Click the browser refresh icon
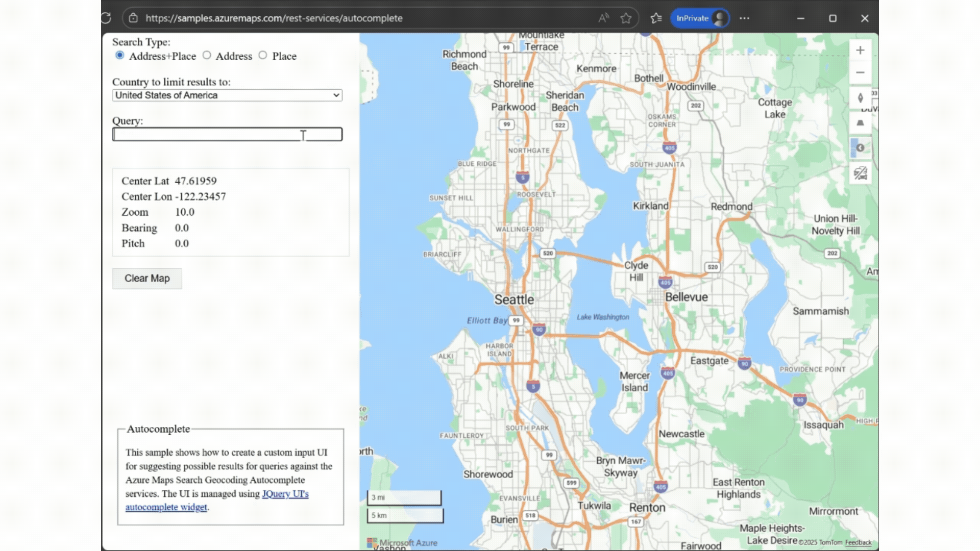This screenshot has height=551, width=980. (106, 18)
